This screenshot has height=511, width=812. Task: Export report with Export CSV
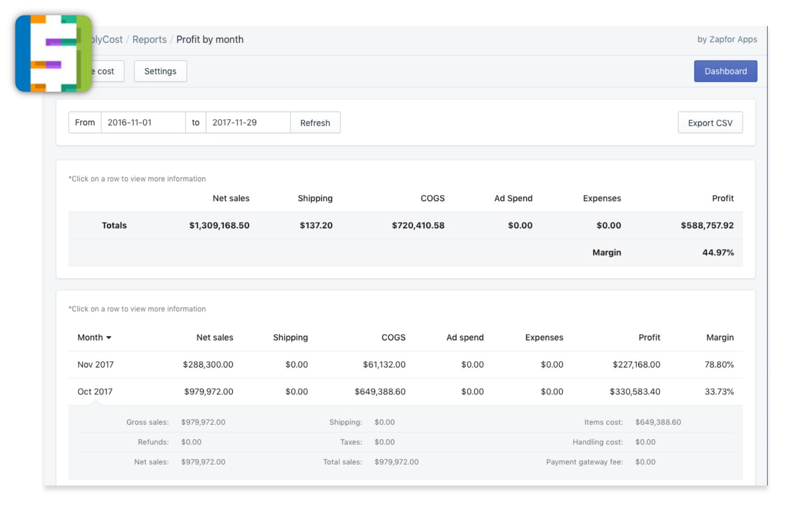click(x=710, y=123)
